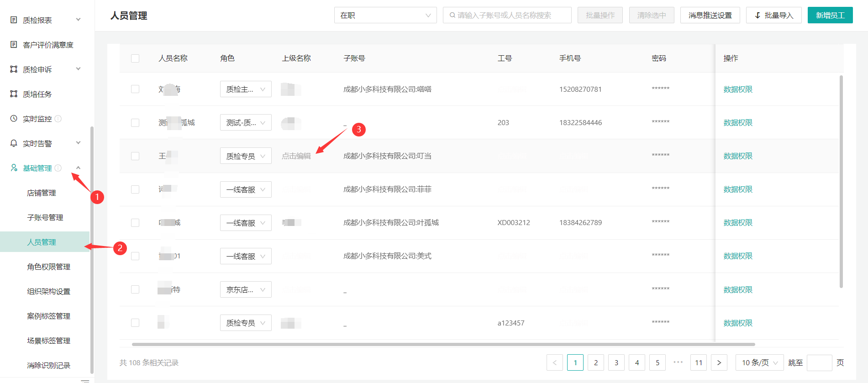Viewport: 868px width, 383px height.
Task: Click 点击编辑 in 上级名称 column
Action: click(296, 156)
